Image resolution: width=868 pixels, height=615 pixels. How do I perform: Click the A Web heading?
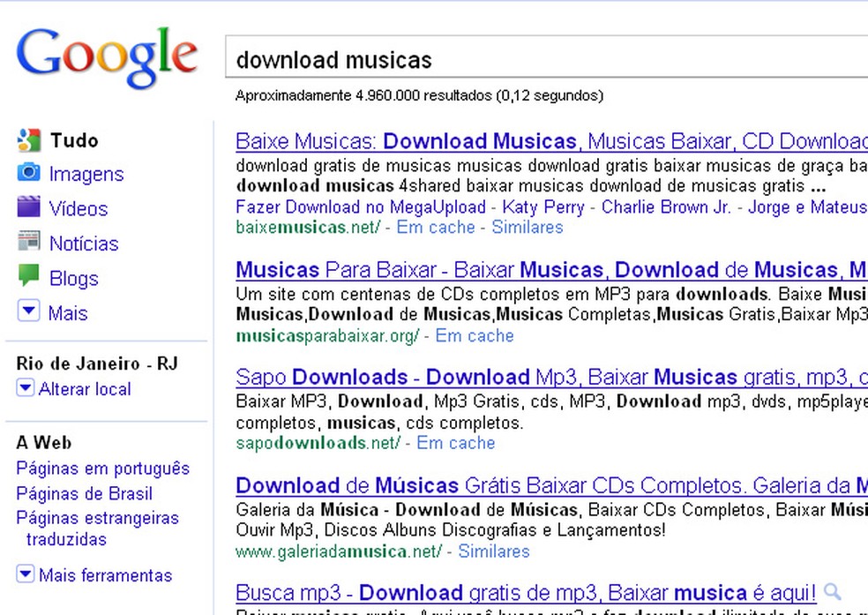pos(44,443)
